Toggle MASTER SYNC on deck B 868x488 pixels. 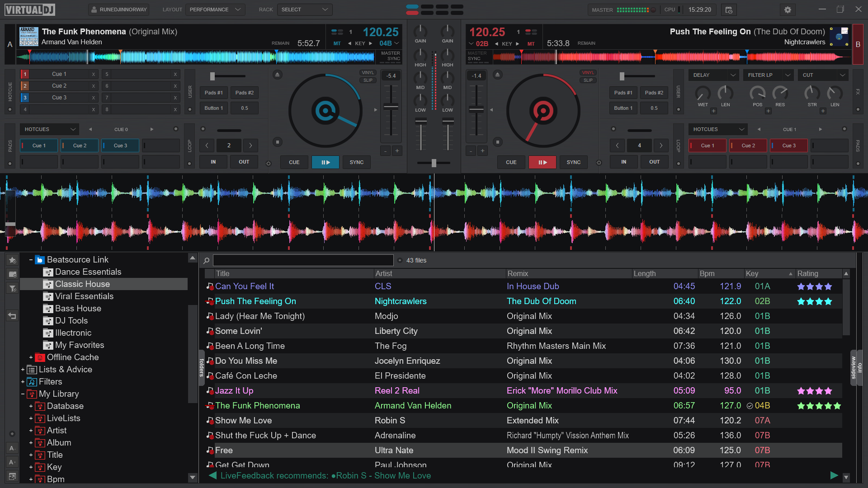pos(477,56)
